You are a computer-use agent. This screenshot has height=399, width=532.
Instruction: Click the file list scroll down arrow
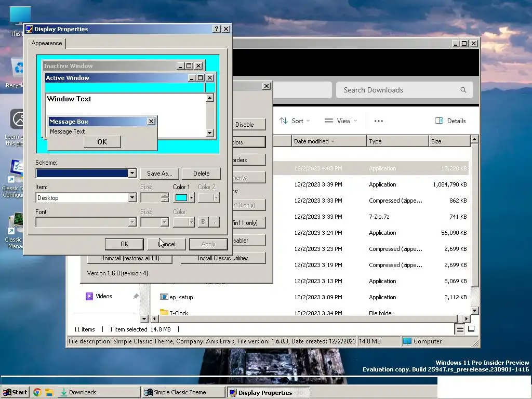[474, 311]
